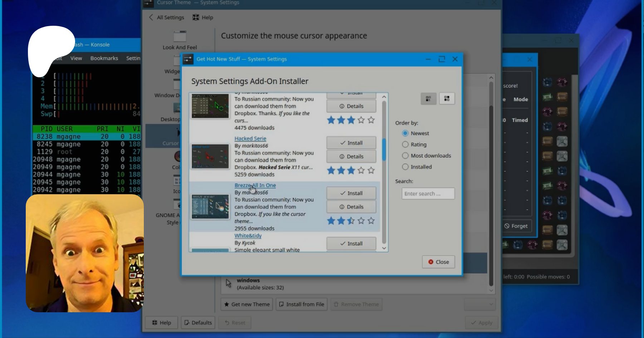Install the Brezze All In One theme
Image resolution: width=644 pixels, height=338 pixels.
pyautogui.click(x=351, y=193)
